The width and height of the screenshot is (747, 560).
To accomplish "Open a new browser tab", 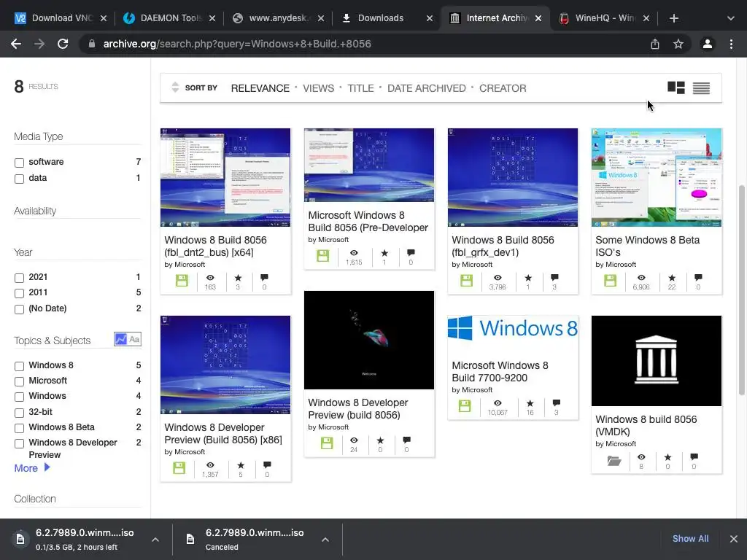I will 673,18.
